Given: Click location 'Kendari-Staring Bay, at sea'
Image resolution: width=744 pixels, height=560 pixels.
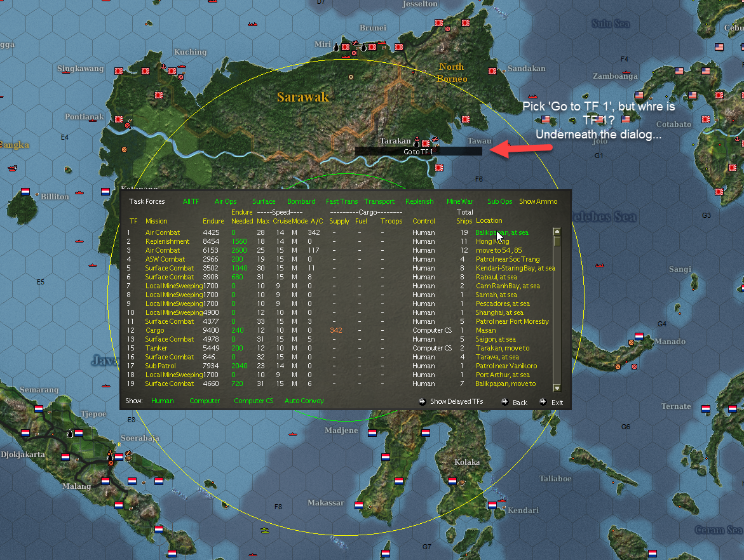Looking at the screenshot, I should pyautogui.click(x=515, y=269).
